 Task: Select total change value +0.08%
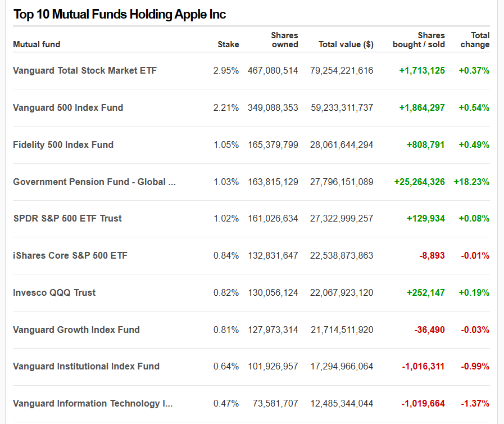[474, 218]
